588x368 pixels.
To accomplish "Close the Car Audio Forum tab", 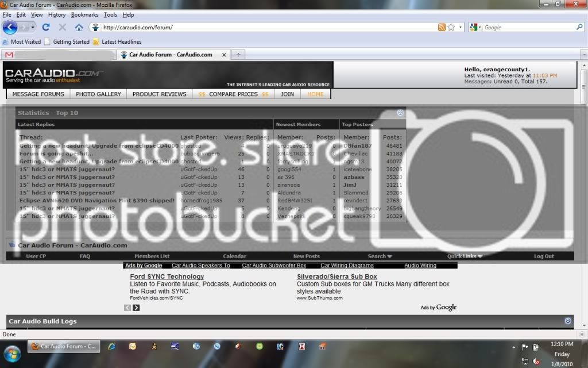I will (224, 55).
